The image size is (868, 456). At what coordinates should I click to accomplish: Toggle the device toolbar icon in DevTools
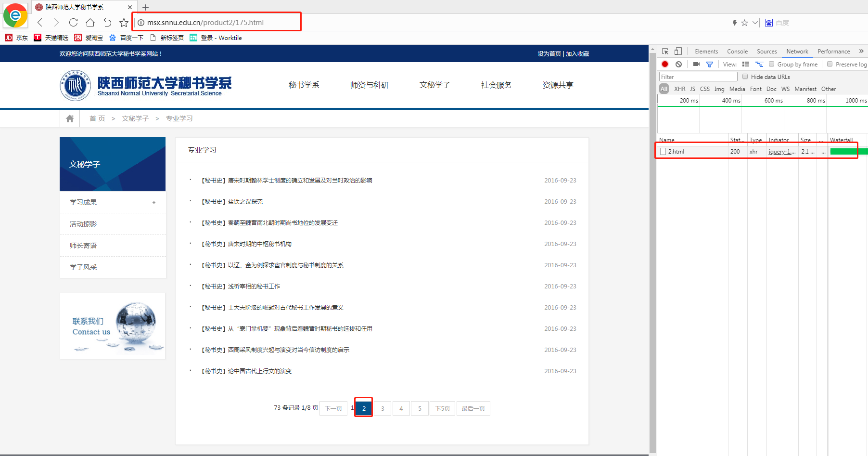[678, 51]
